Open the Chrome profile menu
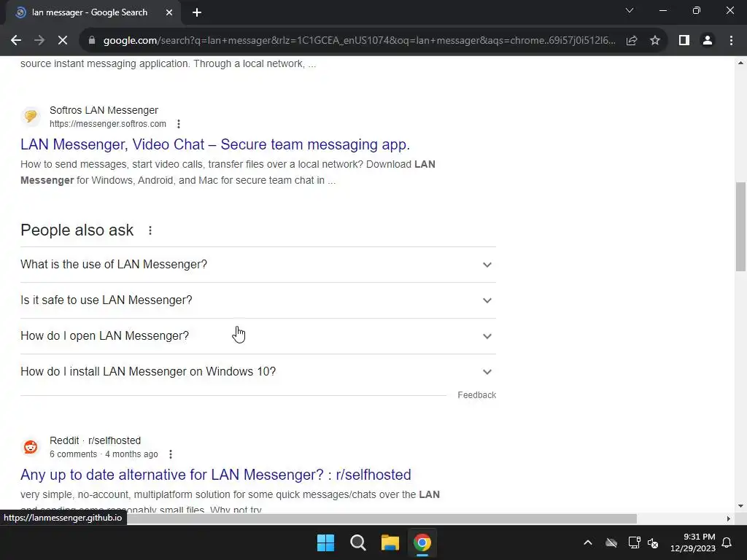Image resolution: width=747 pixels, height=560 pixels. [x=708, y=41]
